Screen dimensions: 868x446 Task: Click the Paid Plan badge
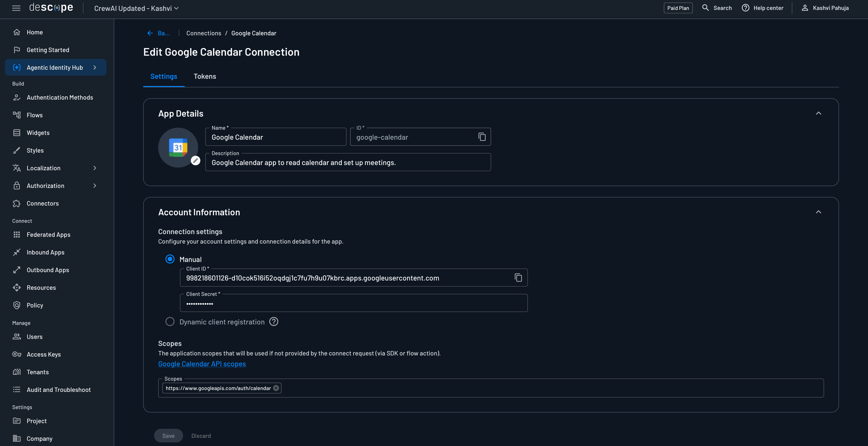678,8
